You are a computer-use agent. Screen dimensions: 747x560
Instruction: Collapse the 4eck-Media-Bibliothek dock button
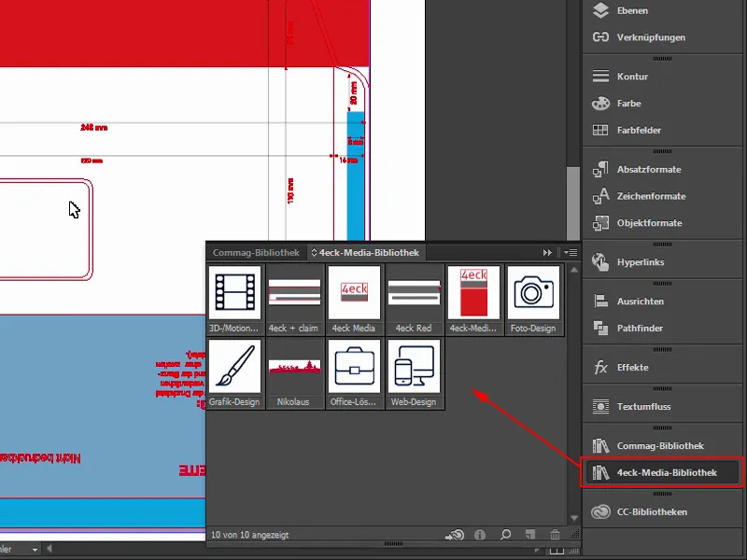662,472
